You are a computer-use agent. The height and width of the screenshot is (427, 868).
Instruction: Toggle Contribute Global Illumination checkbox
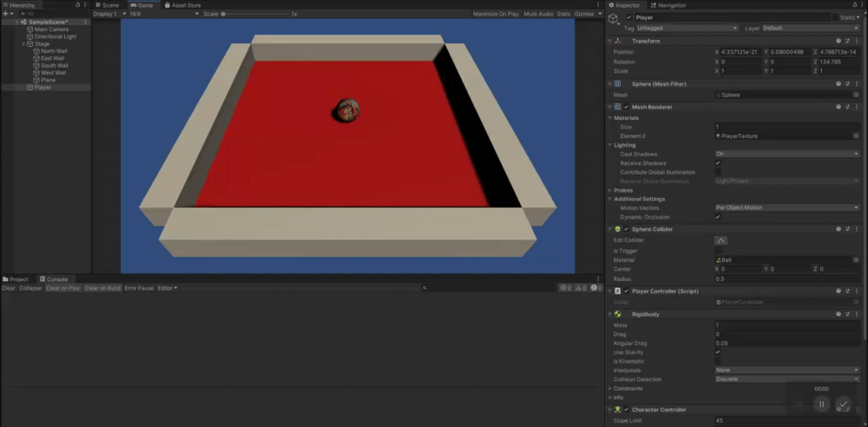[718, 172]
